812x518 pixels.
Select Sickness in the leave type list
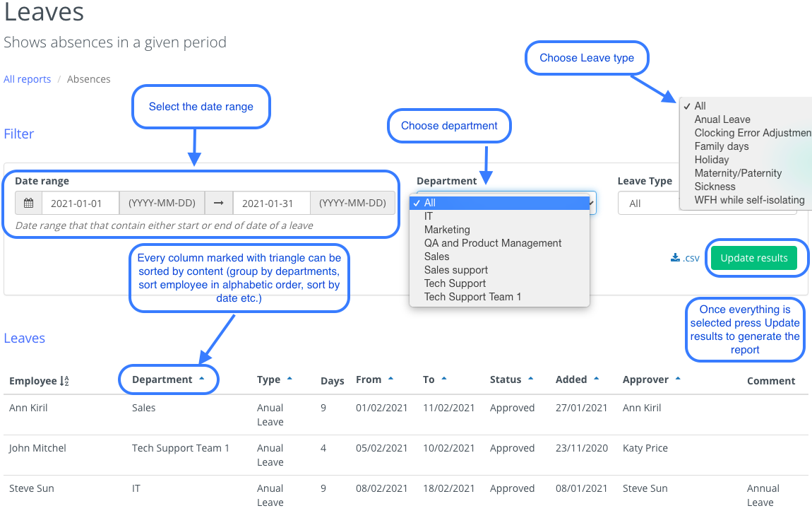(715, 187)
